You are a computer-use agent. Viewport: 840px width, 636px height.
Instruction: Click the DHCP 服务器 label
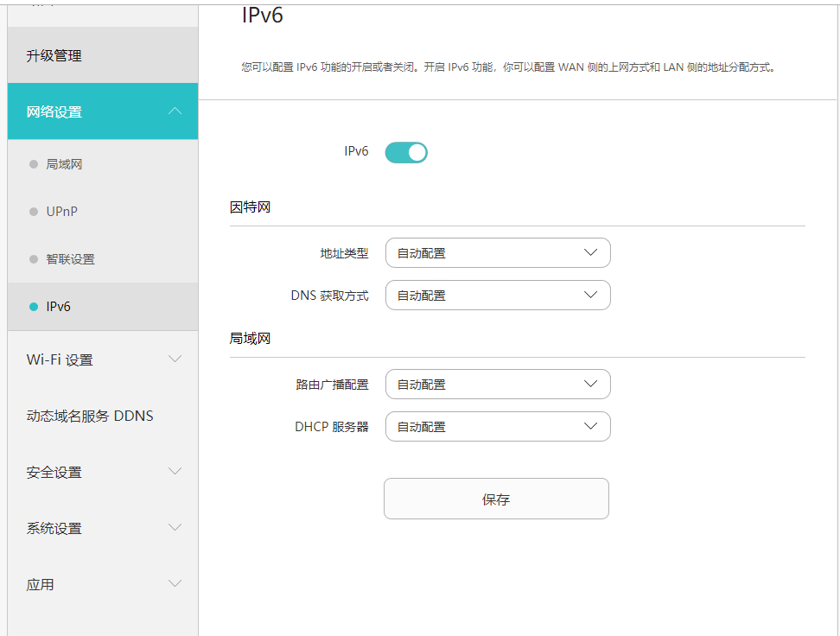pos(332,427)
